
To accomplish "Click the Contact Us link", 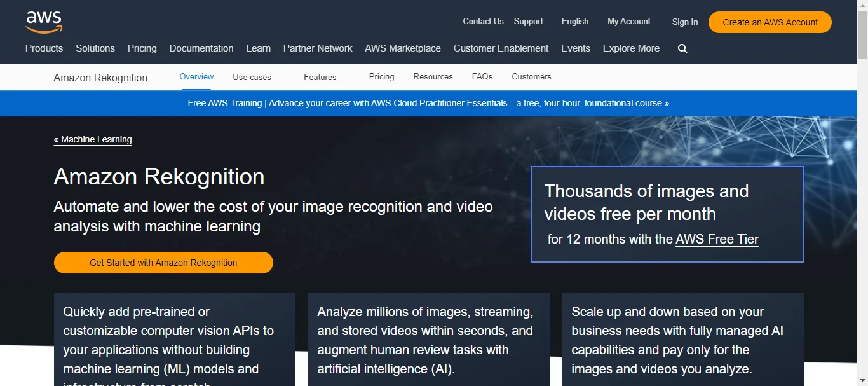I will [483, 22].
